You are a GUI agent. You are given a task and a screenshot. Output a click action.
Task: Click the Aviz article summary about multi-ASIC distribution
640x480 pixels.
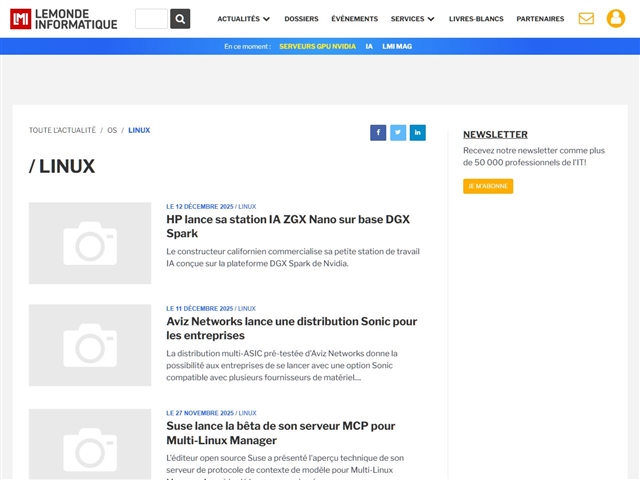point(282,365)
